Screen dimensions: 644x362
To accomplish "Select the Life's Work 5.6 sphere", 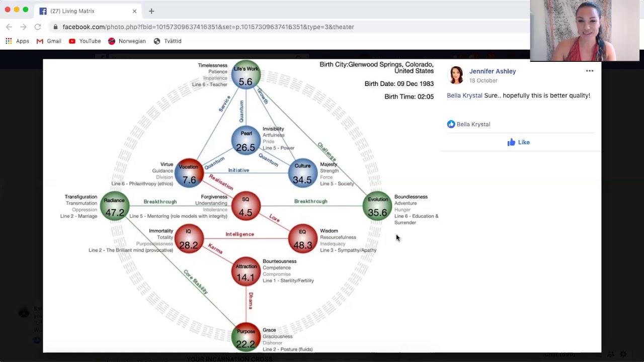I will tap(246, 76).
